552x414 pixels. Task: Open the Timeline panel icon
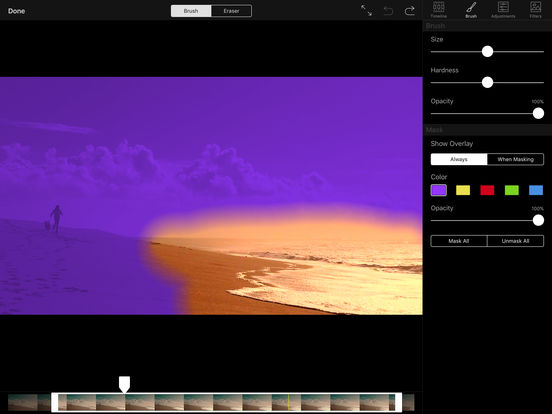pos(438,10)
